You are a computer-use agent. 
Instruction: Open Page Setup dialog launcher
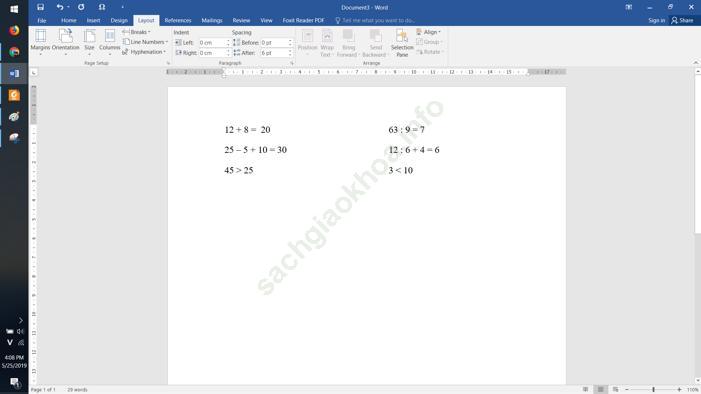coord(168,64)
